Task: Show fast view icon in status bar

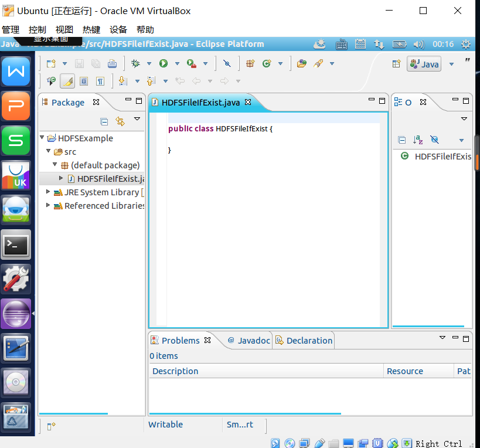Action: pyautogui.click(x=51, y=426)
